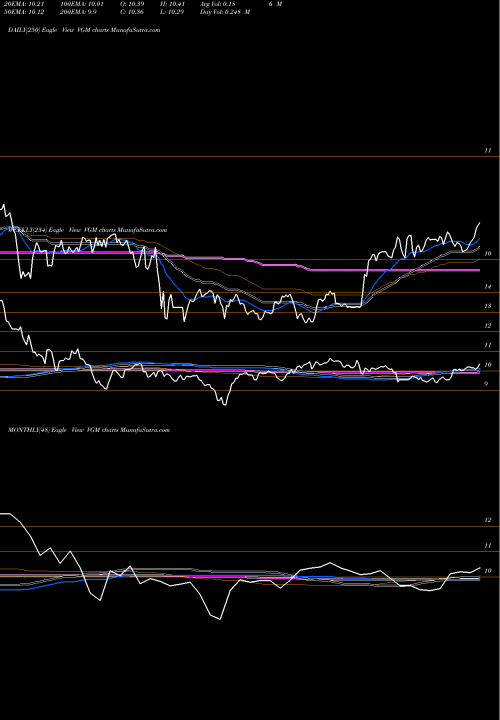Click the monthly chart's 12 price label
Viewport: 500px width, 720px height.
pyautogui.click(x=488, y=520)
